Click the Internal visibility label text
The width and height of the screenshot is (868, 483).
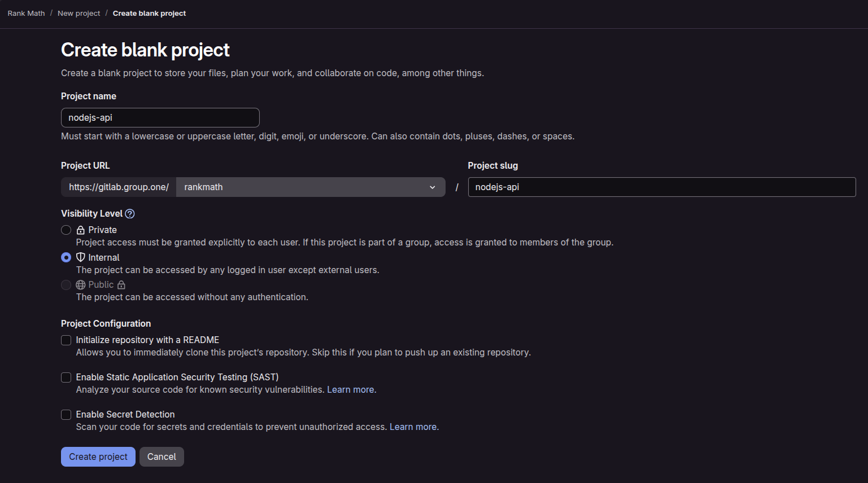(104, 258)
